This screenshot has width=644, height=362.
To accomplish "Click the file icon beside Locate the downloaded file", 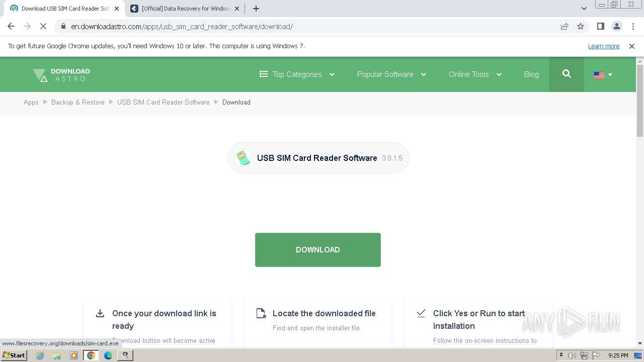I will tap(261, 313).
